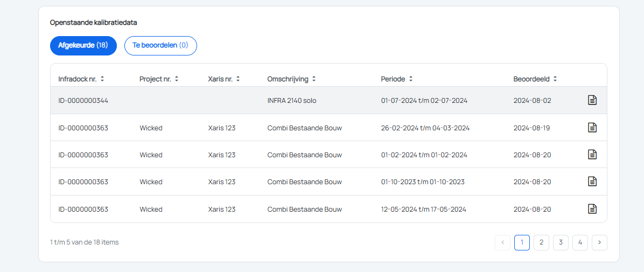Screen dimensions: 644x272
Task: Sort by the Project nr. column arrows
Action: pos(177,79)
